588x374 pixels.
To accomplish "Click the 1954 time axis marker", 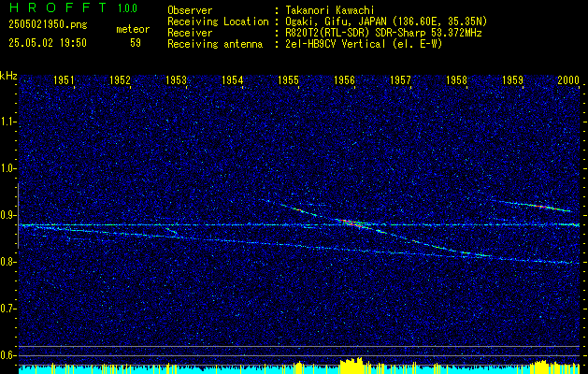I will pos(233,79).
